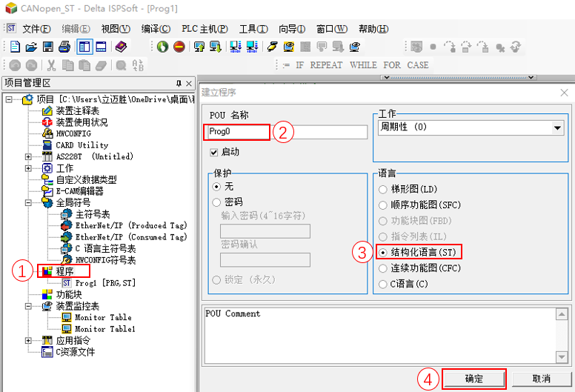This screenshot has width=575, height=392.
Task: Open the PLC Host (PLC主机) menu
Action: pyautogui.click(x=205, y=29)
